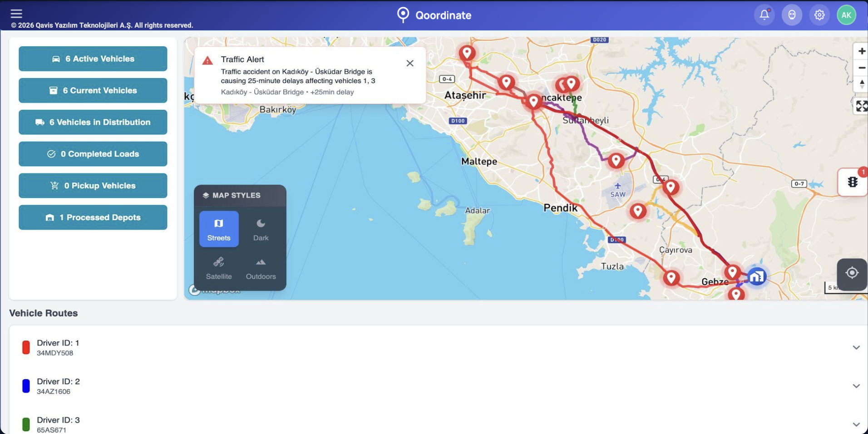
Task: Click plate number 65AS671
Action: coord(51,430)
